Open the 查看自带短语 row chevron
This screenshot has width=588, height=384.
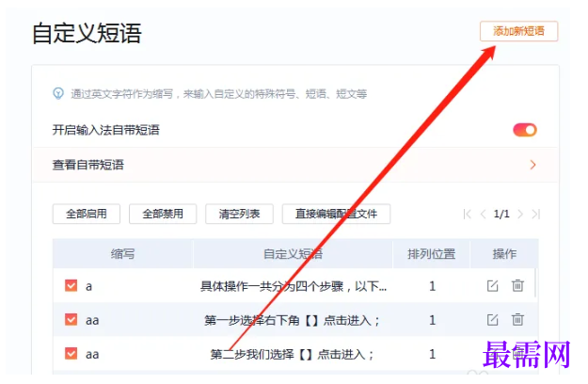[532, 165]
